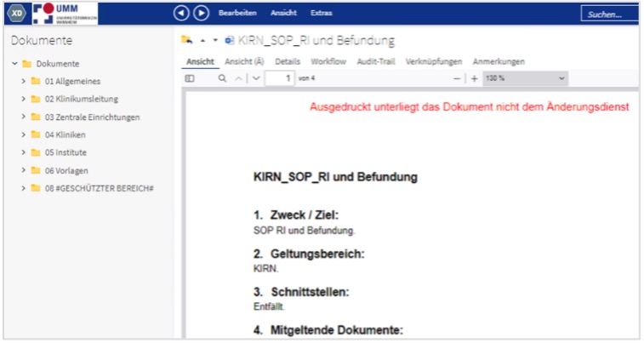Select 03 Zentrale Einrichtungen folder label
This screenshot has width=644, height=343.
pyautogui.click(x=93, y=117)
